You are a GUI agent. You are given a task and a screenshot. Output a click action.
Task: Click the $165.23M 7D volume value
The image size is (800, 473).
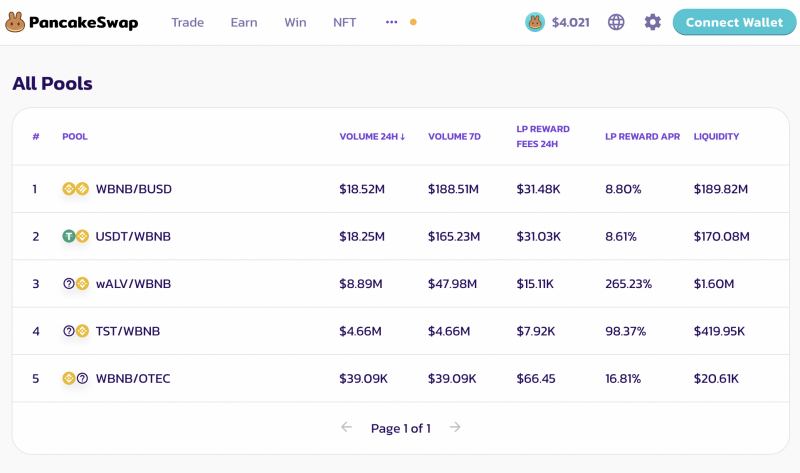tap(454, 237)
